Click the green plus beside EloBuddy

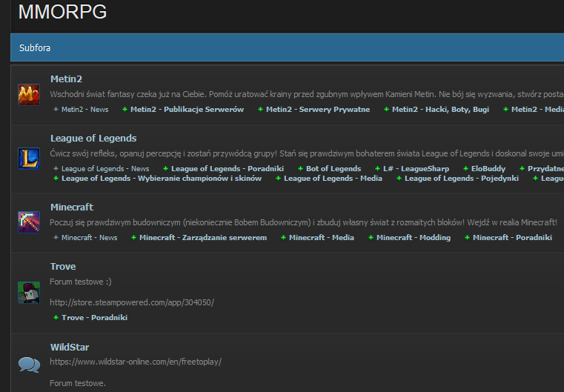point(466,169)
